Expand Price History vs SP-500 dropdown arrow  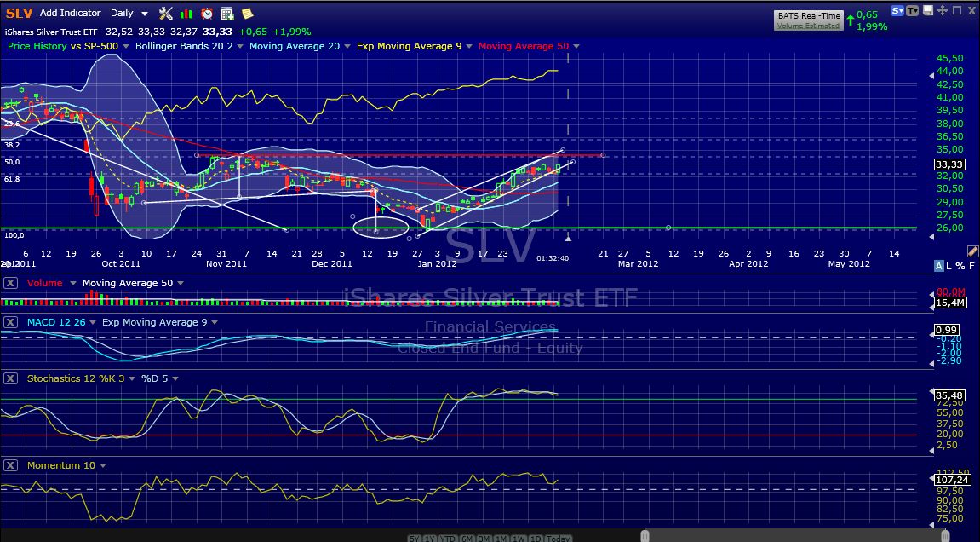pyautogui.click(x=126, y=46)
